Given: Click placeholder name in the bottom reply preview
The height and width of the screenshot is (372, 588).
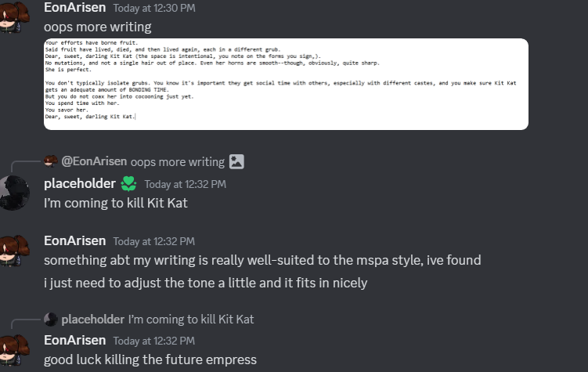Looking at the screenshot, I should tap(92, 320).
